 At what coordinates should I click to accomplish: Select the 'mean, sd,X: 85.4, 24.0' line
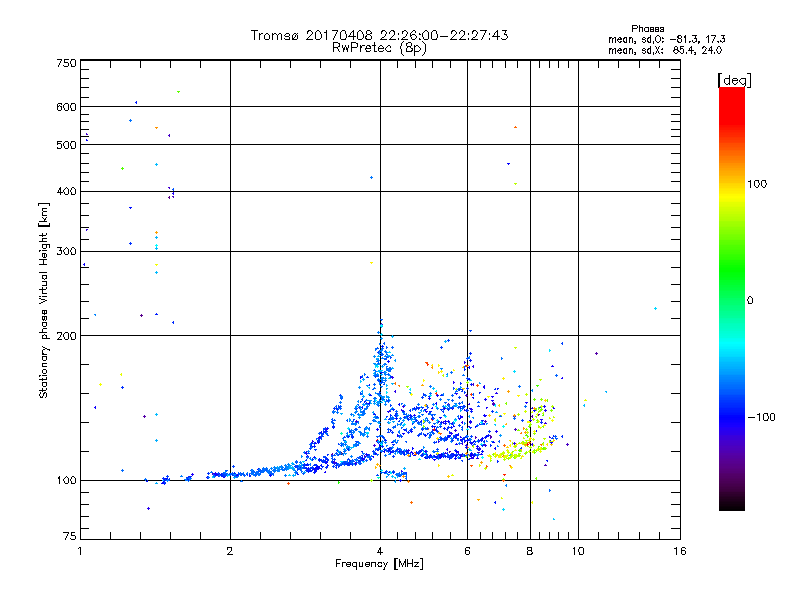coord(665,50)
